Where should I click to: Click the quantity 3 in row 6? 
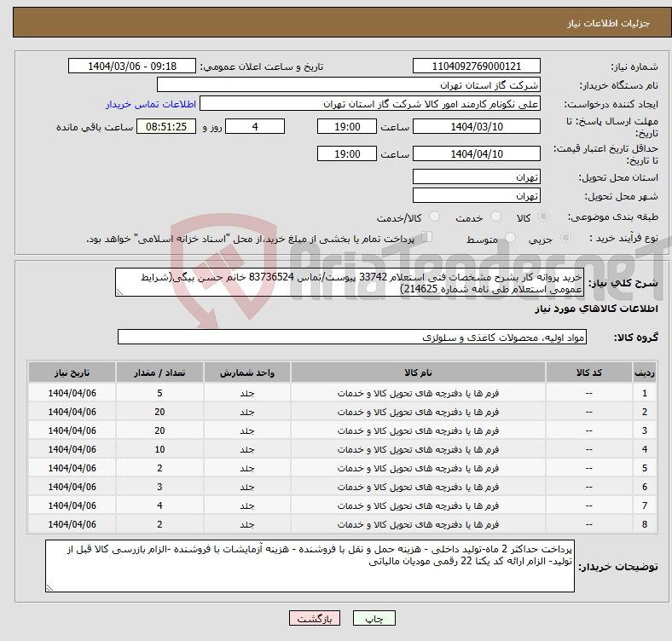(159, 488)
